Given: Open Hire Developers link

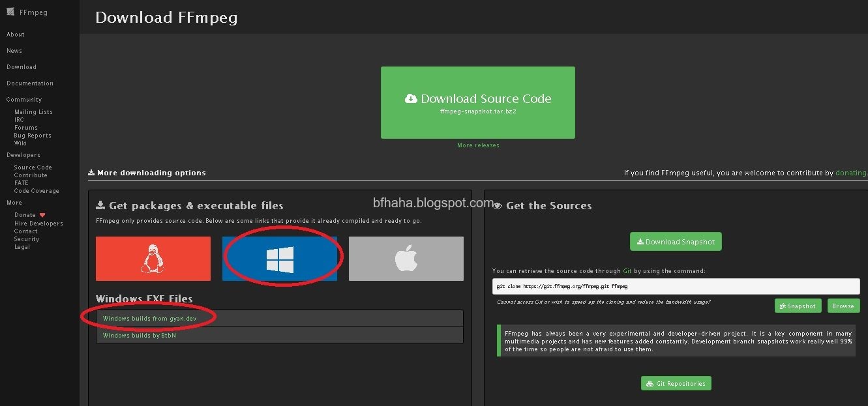Looking at the screenshot, I should pyautogui.click(x=38, y=224).
